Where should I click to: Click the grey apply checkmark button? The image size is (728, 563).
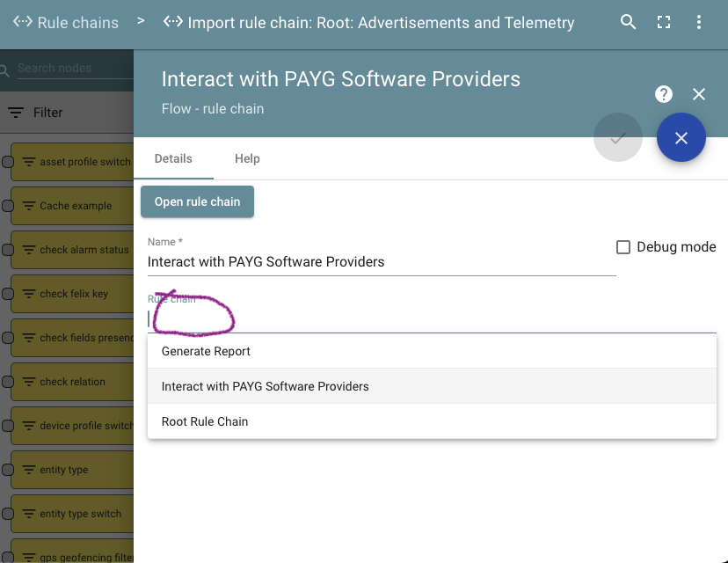click(618, 138)
